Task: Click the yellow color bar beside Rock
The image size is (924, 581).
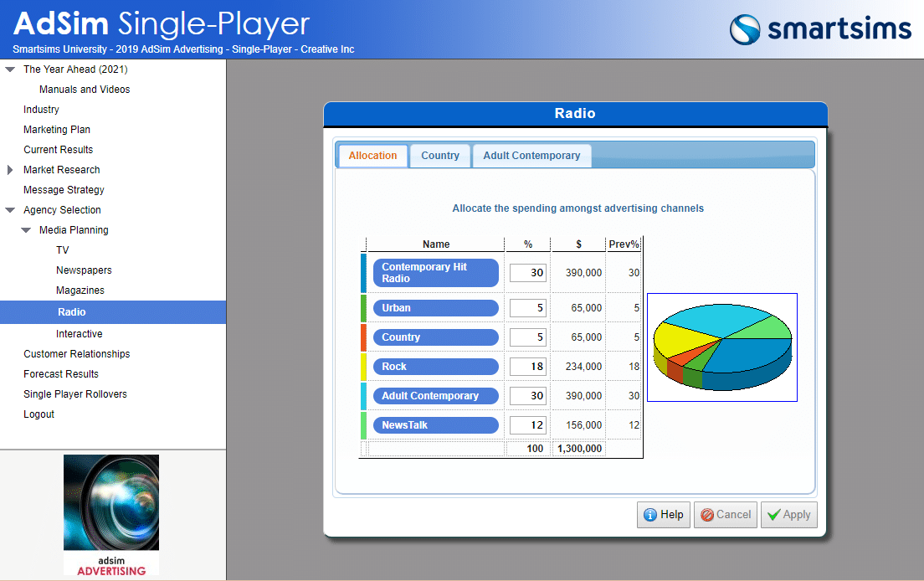Action: (x=363, y=367)
